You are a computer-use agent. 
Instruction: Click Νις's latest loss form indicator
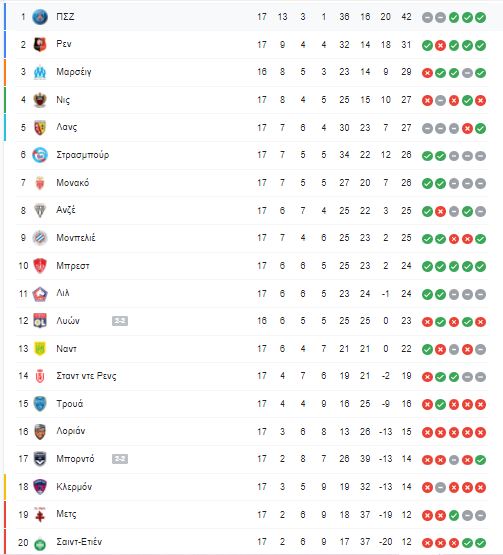480,101
